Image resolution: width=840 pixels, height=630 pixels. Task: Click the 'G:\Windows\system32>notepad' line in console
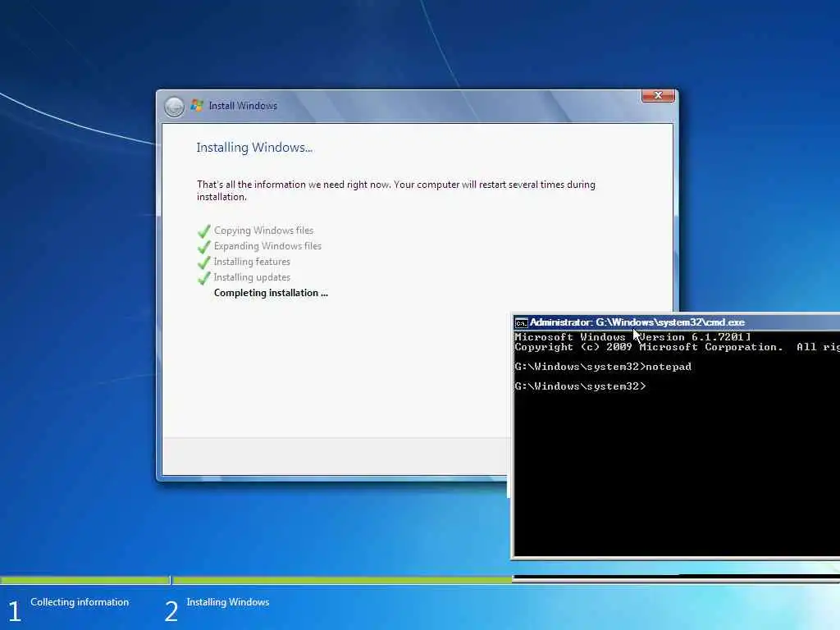tap(603, 367)
